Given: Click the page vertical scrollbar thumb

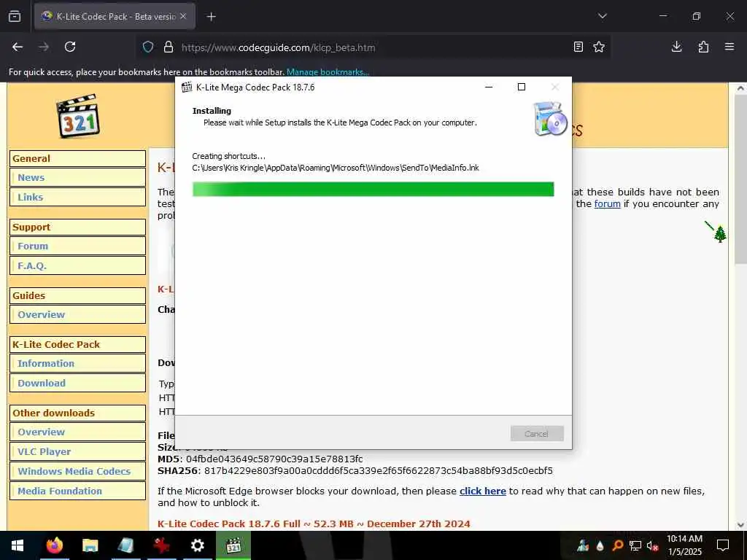Looking at the screenshot, I should [740, 179].
